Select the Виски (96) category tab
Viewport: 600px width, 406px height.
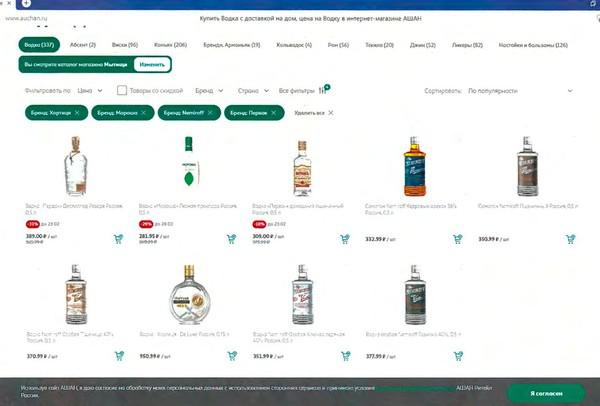tap(125, 45)
